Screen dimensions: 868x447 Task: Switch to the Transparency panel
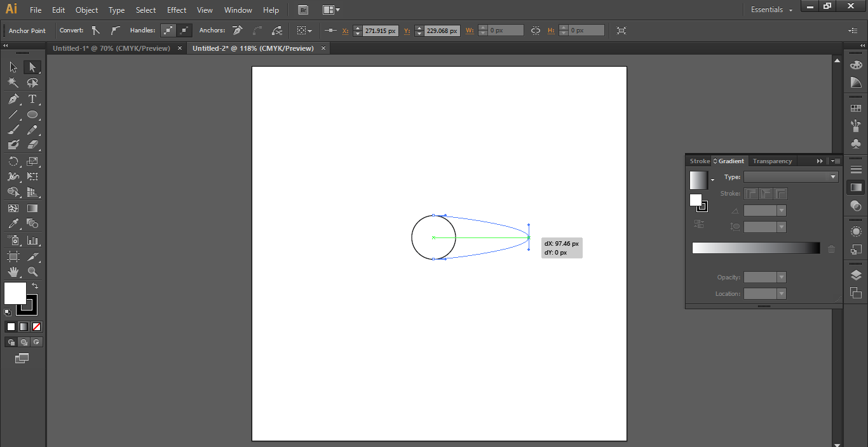coord(771,161)
